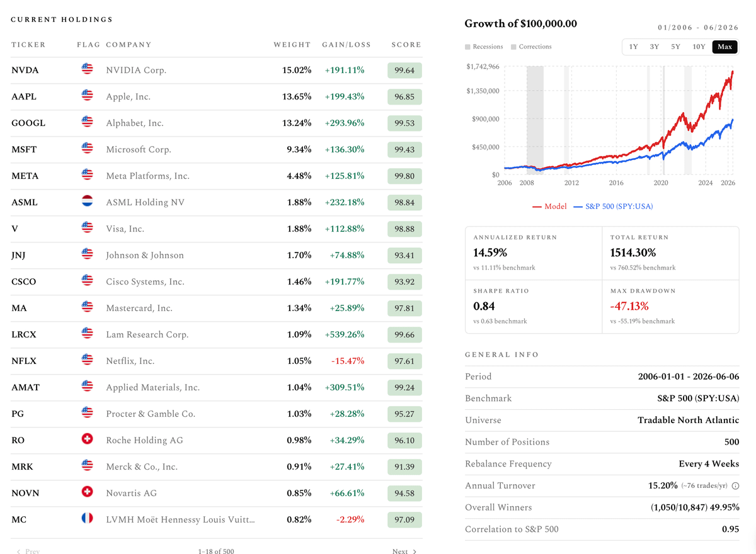Screen dimensions: 756x554
Task: Click the flag for Lam Research Corp.
Action: click(x=88, y=334)
